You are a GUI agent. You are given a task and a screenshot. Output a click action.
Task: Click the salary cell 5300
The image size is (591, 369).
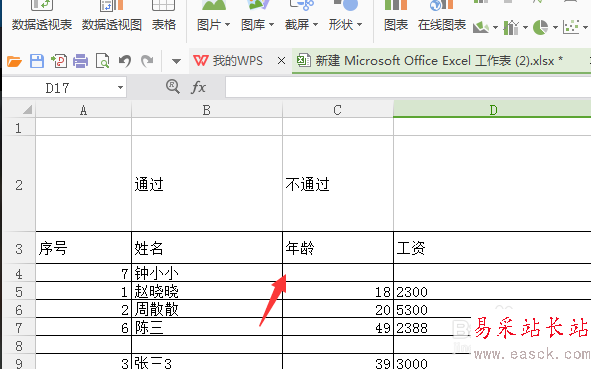tap(492, 309)
